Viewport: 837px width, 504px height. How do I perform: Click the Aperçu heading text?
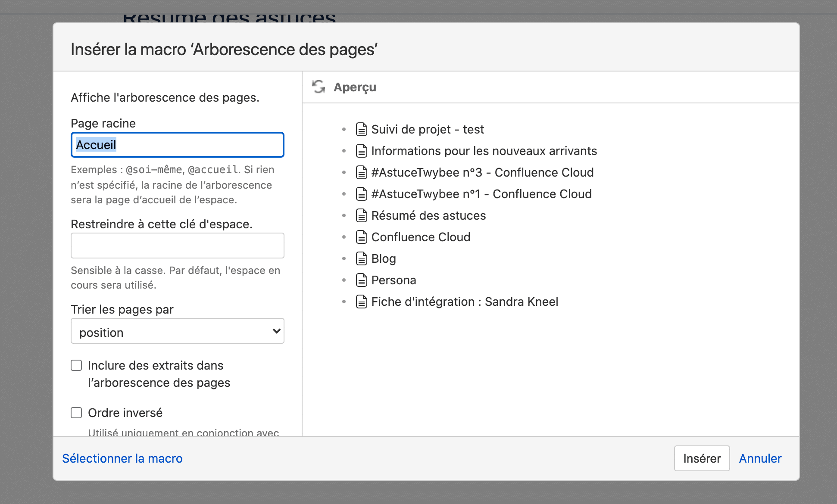[x=355, y=87]
